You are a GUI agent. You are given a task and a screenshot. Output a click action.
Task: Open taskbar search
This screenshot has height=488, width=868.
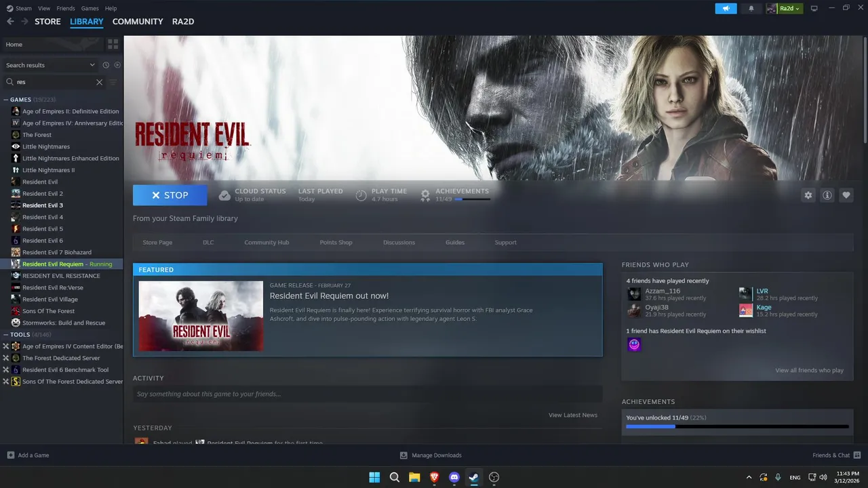(x=395, y=477)
